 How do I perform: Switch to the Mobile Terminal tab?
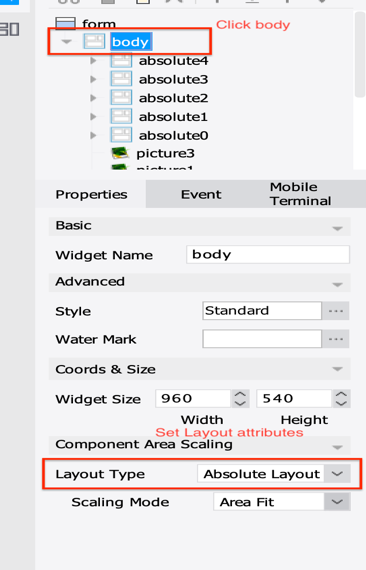pyautogui.click(x=301, y=194)
